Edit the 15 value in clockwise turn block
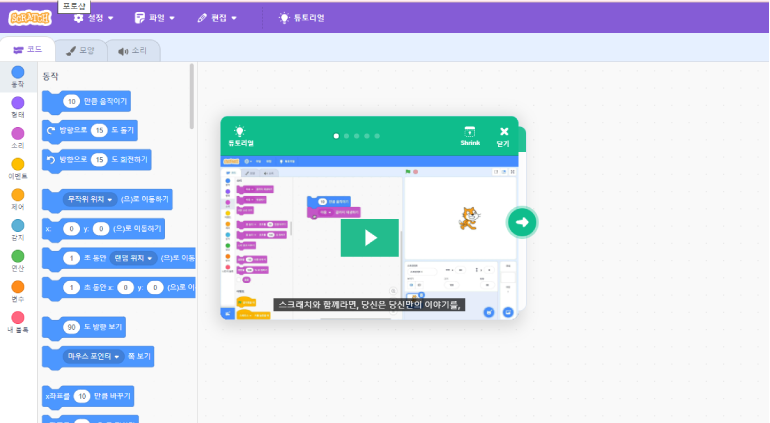Viewport: 770px width, 423px height. point(99,130)
